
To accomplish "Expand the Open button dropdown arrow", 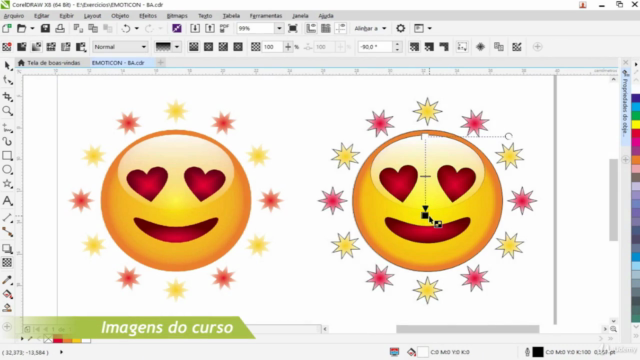I will [32, 28].
